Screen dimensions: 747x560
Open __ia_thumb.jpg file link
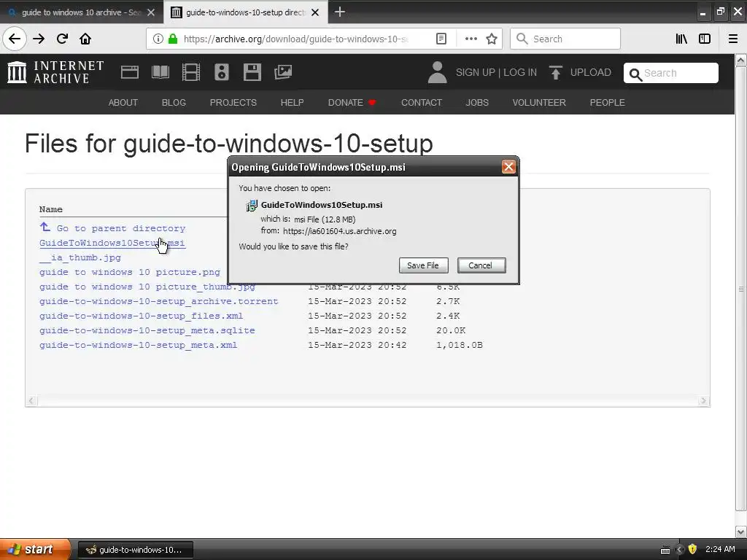point(80,257)
